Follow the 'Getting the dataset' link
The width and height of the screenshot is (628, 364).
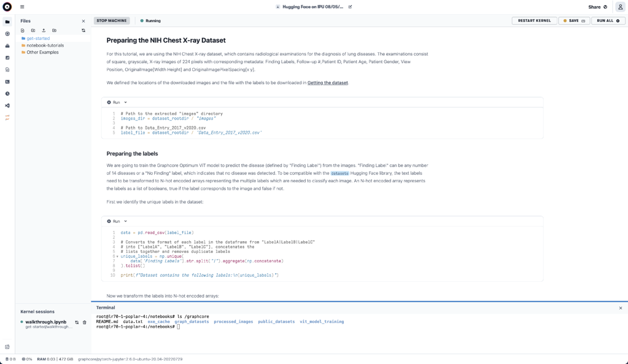click(x=328, y=82)
